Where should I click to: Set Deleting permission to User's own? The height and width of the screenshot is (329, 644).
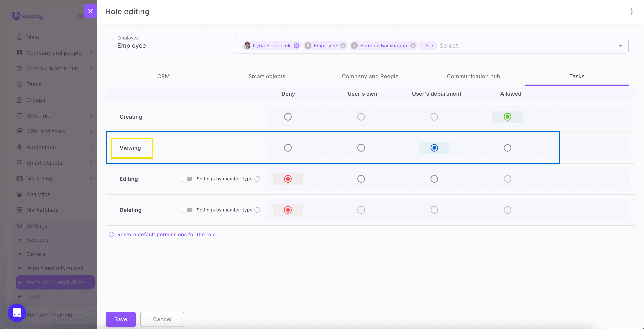pos(361,210)
